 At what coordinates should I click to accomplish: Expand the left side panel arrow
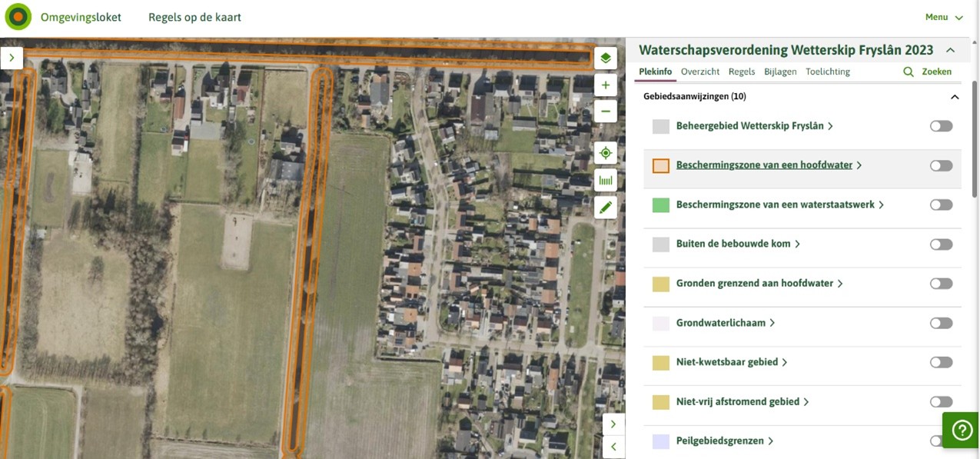[x=12, y=58]
